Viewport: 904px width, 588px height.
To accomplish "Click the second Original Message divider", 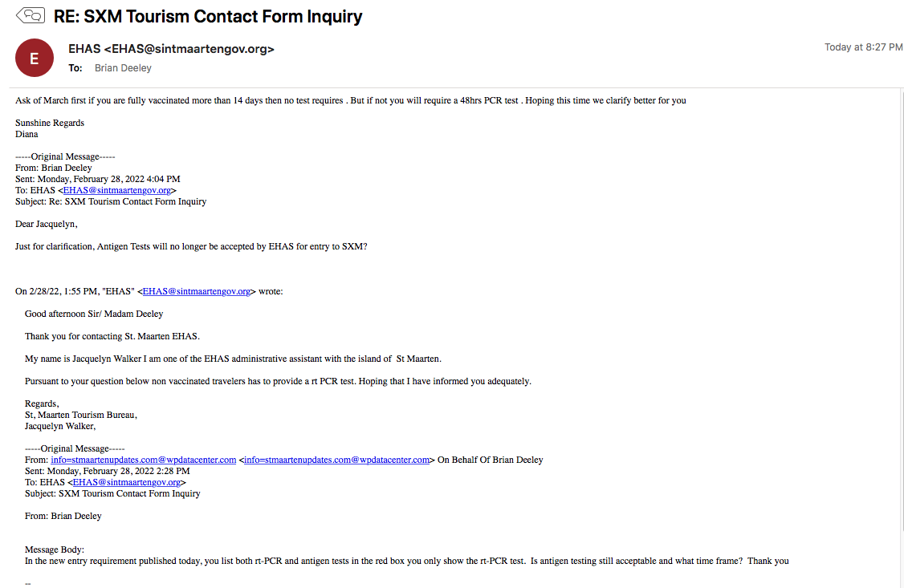I will click(75, 448).
